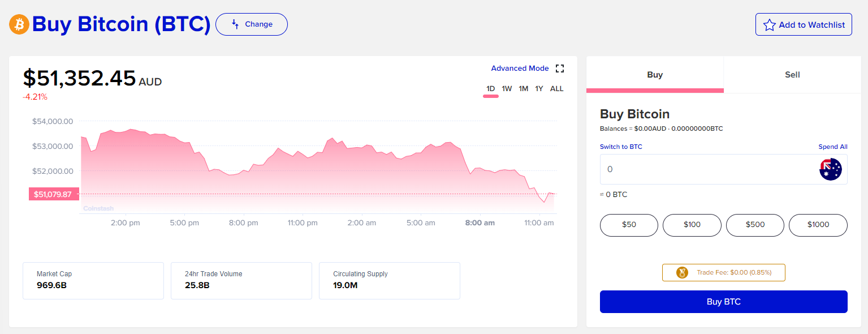
Task: Switch to the Sell tab
Action: [x=792, y=75]
